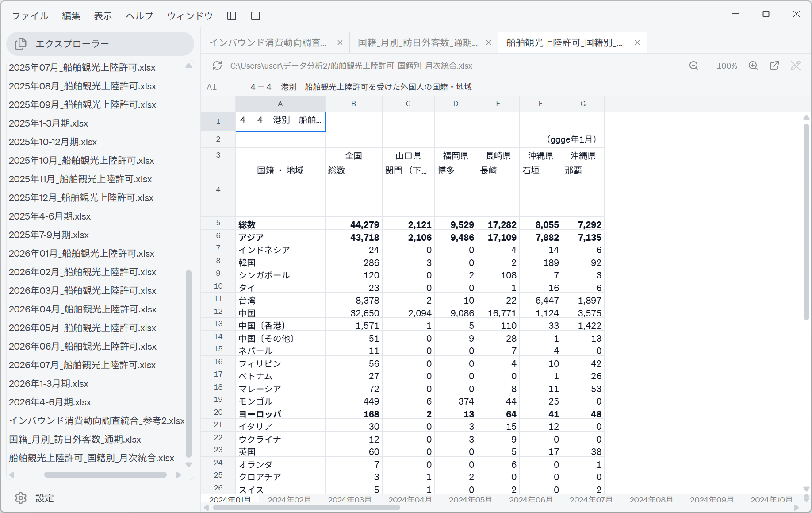Open the 編集 menu

71,16
